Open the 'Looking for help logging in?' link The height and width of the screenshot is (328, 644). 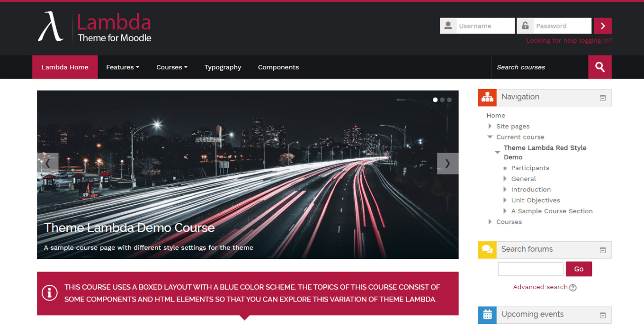coord(569,40)
